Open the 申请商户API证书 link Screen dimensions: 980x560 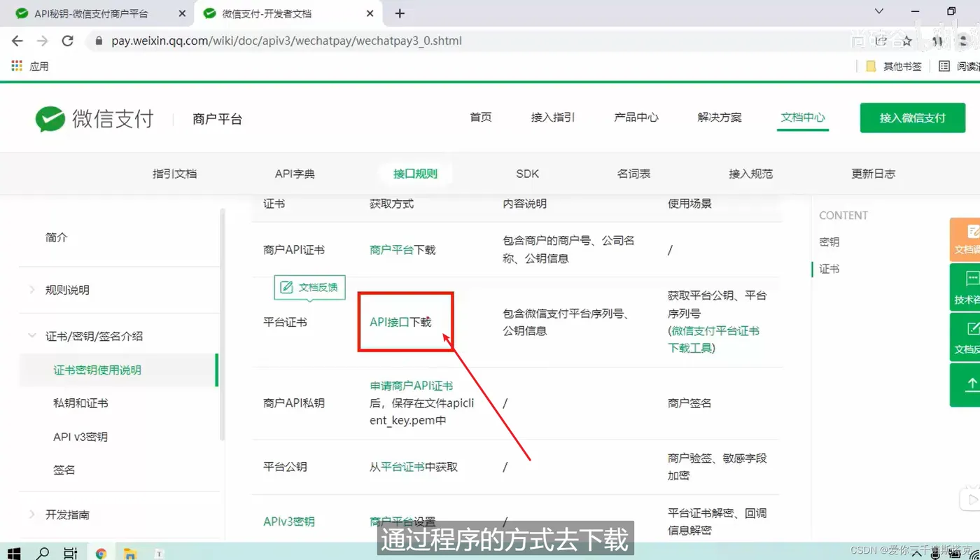[411, 386]
